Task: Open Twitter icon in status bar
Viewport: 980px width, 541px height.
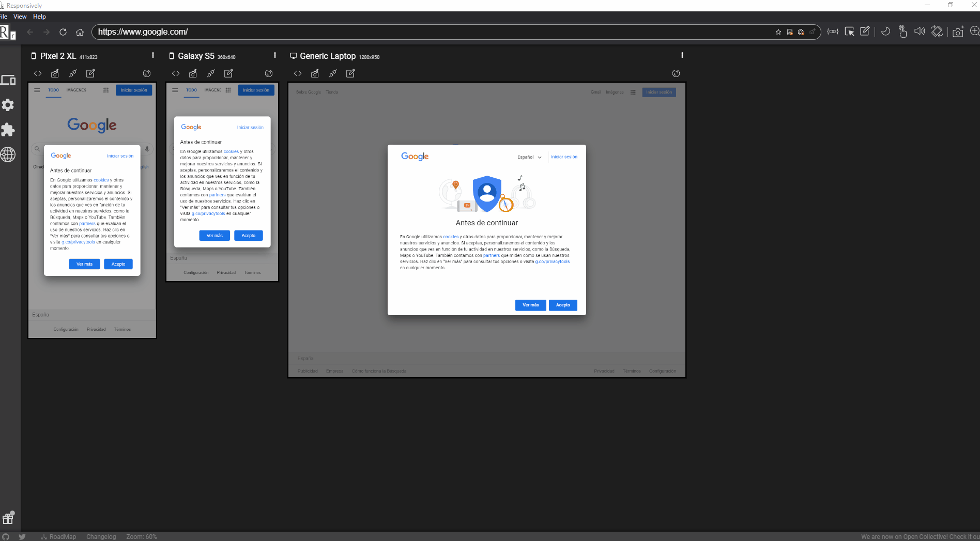Action: (x=22, y=537)
